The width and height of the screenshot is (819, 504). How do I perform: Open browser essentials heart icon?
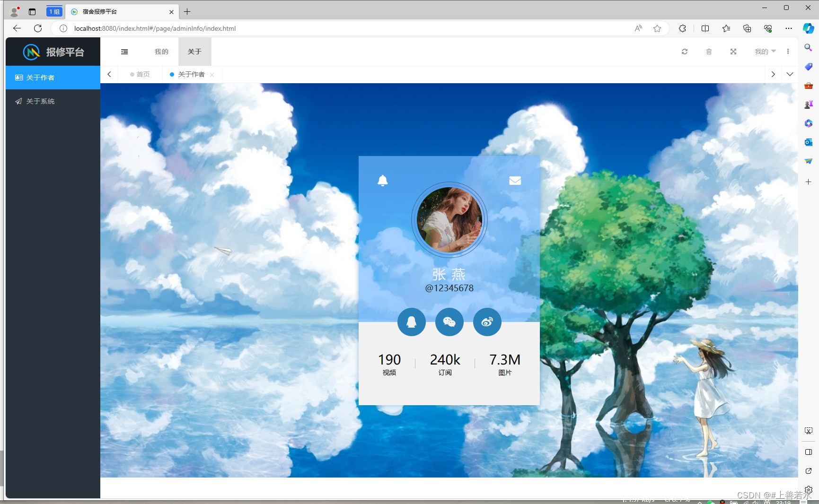pos(768,28)
